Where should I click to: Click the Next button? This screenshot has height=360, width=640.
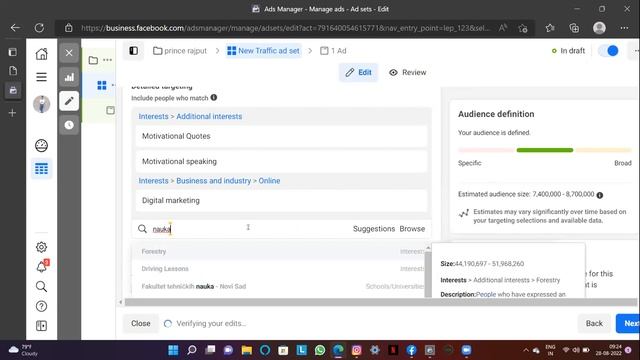pos(629,323)
